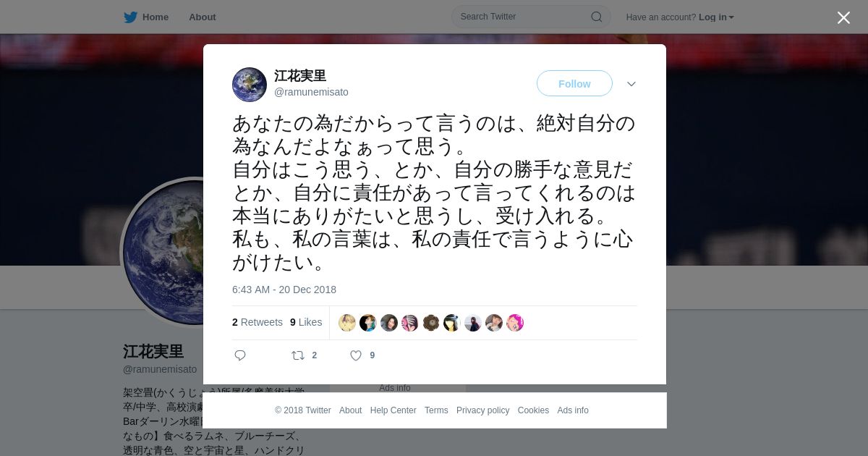Click the reply speech bubble icon
This screenshot has height=456, width=868.
240,355
